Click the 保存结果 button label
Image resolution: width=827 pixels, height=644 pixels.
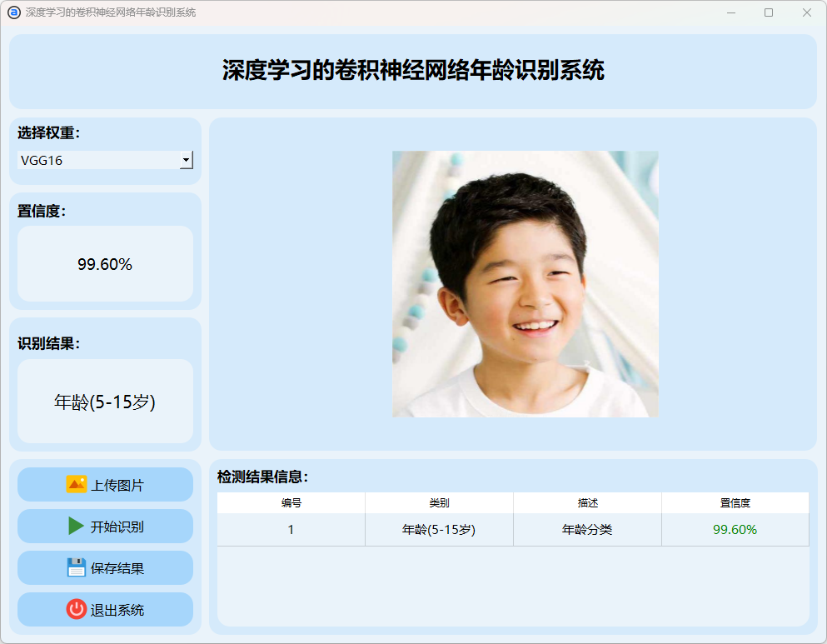(x=117, y=568)
